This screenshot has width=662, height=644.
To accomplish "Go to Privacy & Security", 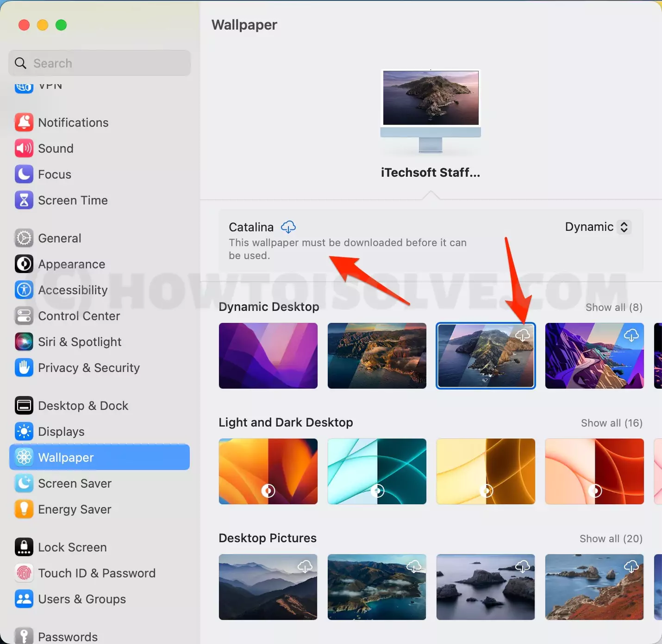I will tap(100, 368).
